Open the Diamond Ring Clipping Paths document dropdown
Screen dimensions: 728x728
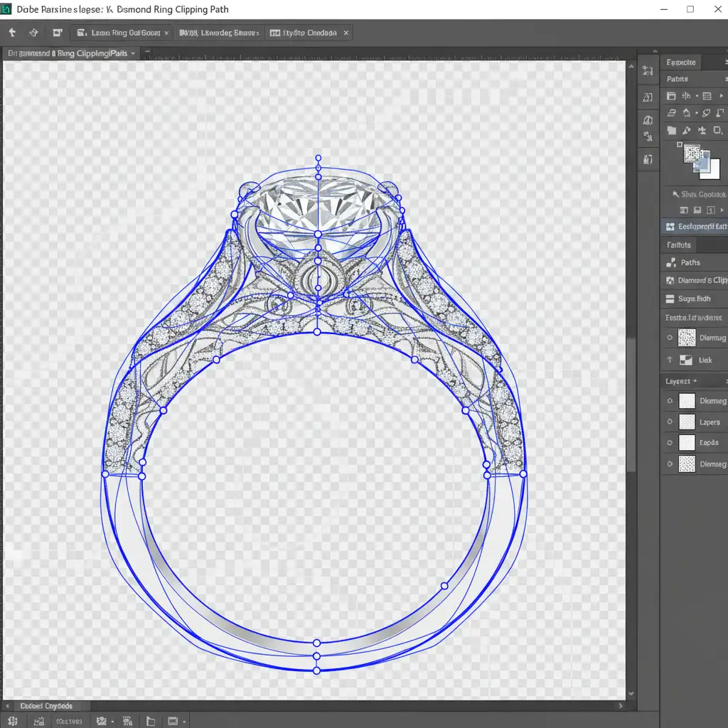133,53
